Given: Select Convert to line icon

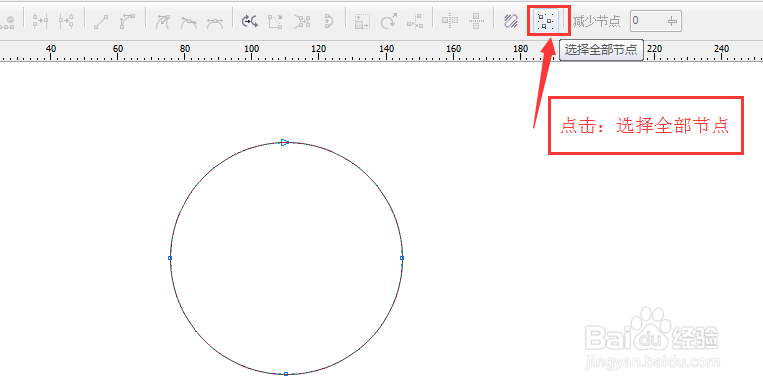Looking at the screenshot, I should [x=101, y=21].
